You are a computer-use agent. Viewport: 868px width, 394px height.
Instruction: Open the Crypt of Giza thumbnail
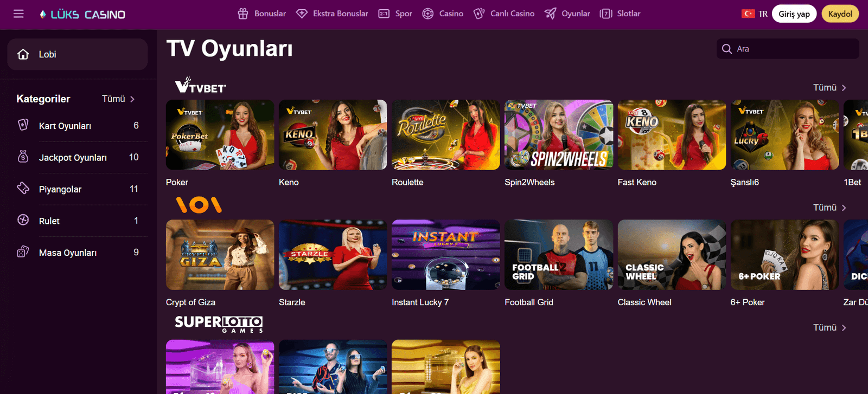(x=220, y=255)
